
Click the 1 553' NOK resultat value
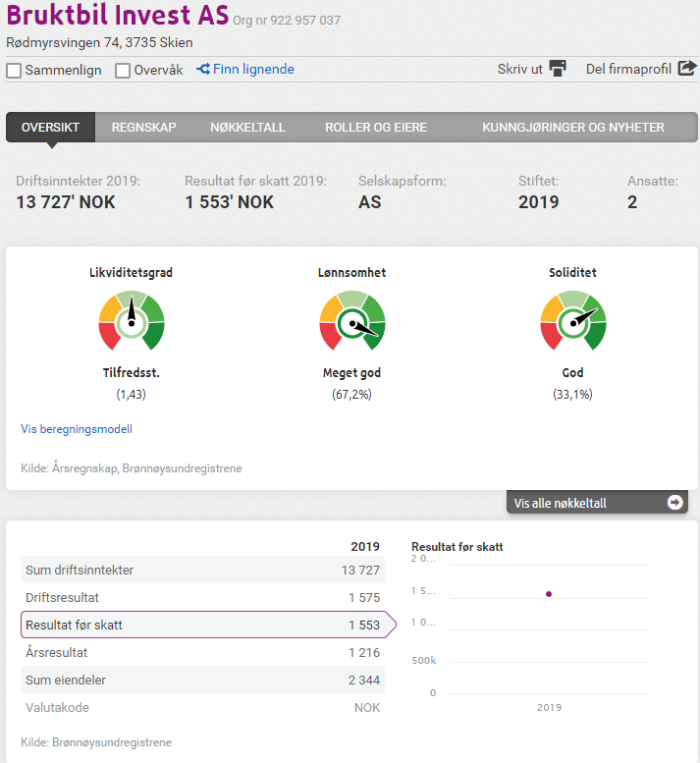coord(229,202)
